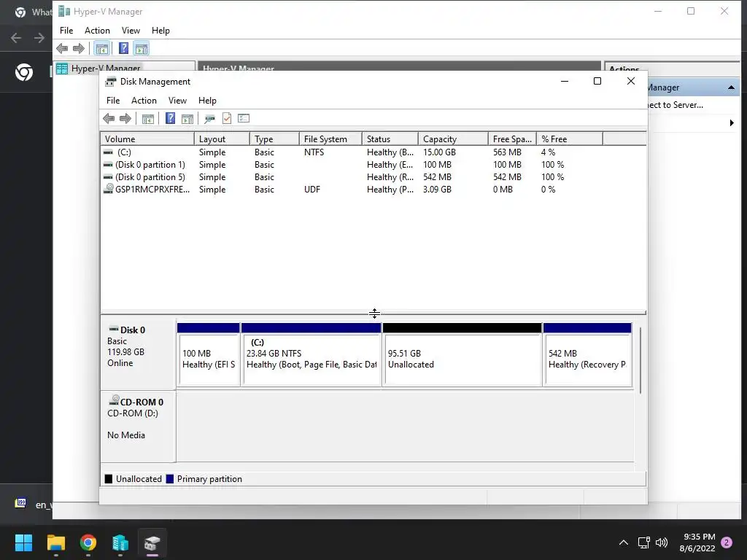Select the 100 MB EFI partition block

(208, 355)
